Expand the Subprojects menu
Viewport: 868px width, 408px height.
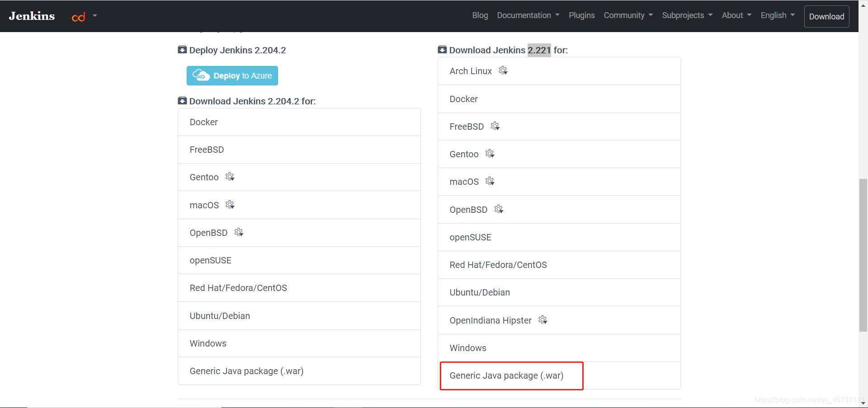tap(687, 15)
